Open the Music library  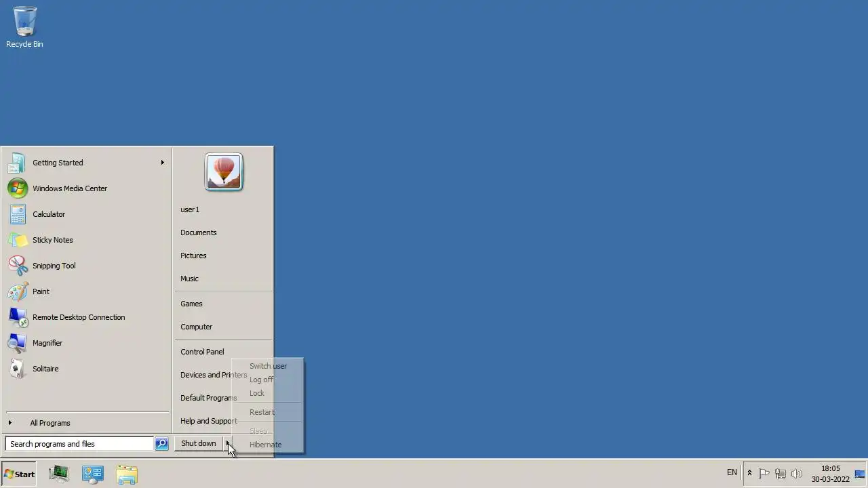(x=224, y=279)
